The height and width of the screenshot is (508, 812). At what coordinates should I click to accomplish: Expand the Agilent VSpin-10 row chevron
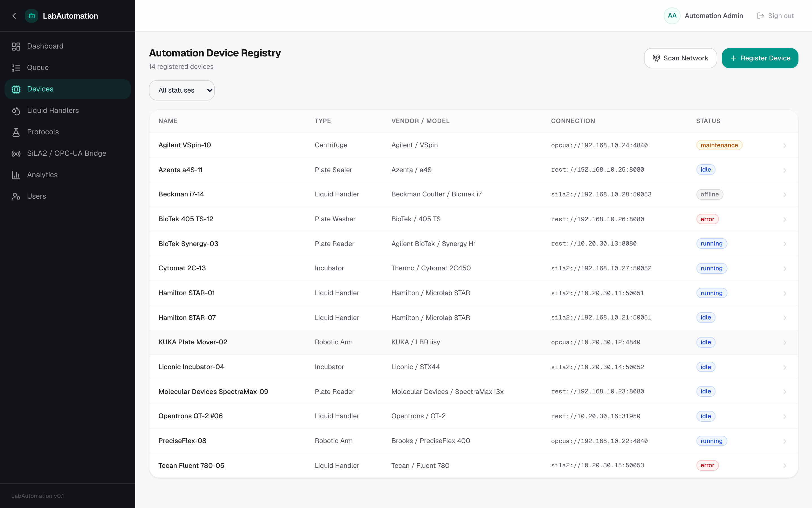point(784,145)
